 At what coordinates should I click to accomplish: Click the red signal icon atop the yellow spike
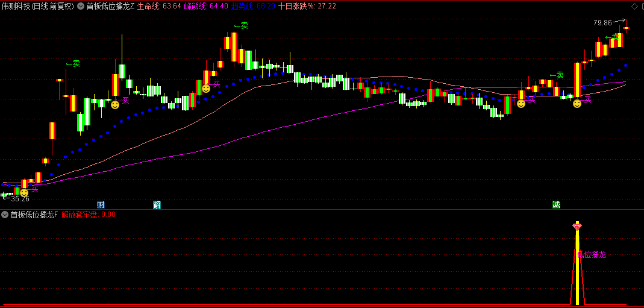tap(577, 226)
